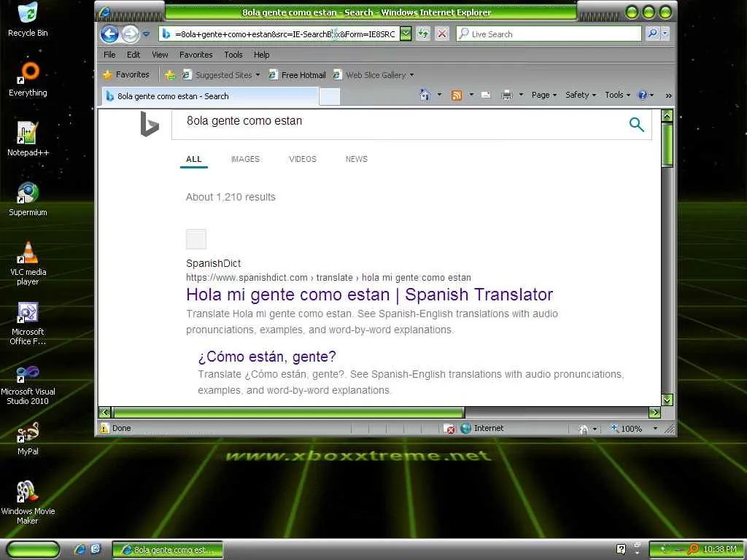Open the Help menu
Screen dimensions: 747x560
coord(262,55)
